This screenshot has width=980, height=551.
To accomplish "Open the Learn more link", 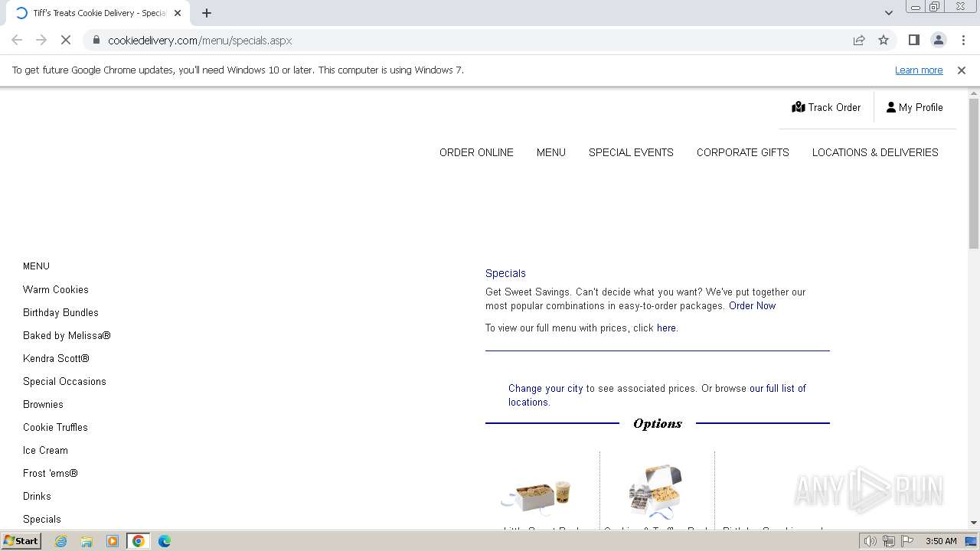I will pyautogui.click(x=919, y=70).
